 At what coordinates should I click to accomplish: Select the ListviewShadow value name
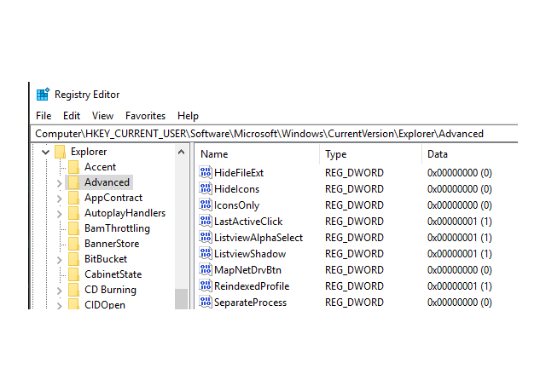point(250,254)
